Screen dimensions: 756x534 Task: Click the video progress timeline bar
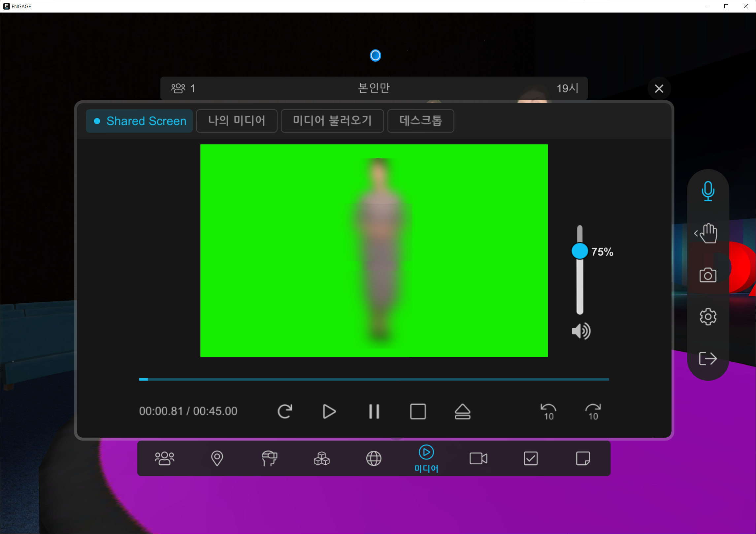tap(374, 380)
